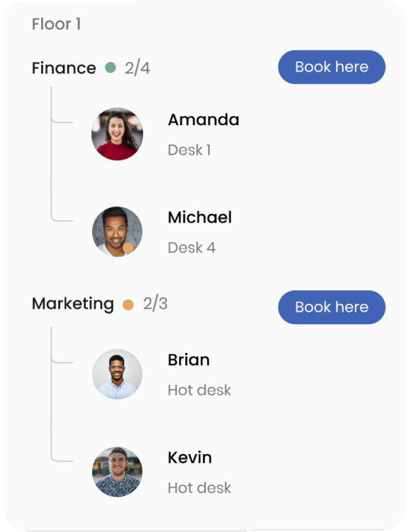Click the status indicator on Michael's avatar
The image size is (411, 532).
tap(129, 248)
